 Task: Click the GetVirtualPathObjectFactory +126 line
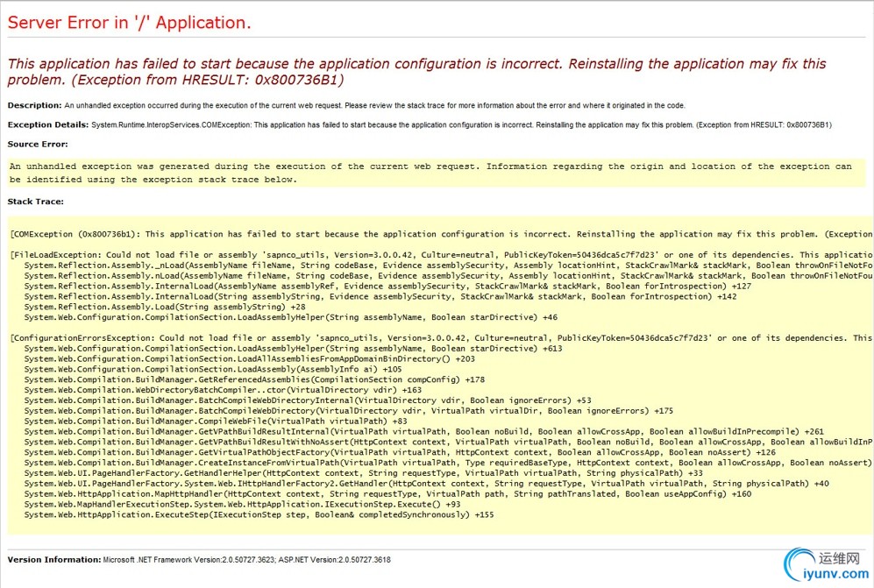tap(400, 452)
